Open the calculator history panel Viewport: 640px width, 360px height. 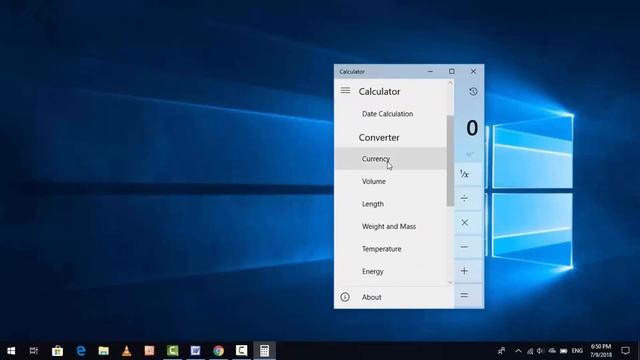coord(473,91)
